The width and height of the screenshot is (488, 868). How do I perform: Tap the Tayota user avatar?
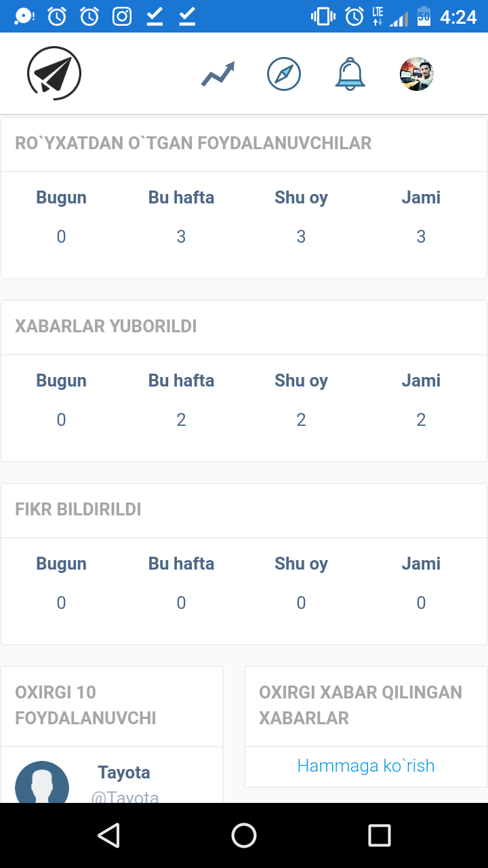tap(42, 783)
